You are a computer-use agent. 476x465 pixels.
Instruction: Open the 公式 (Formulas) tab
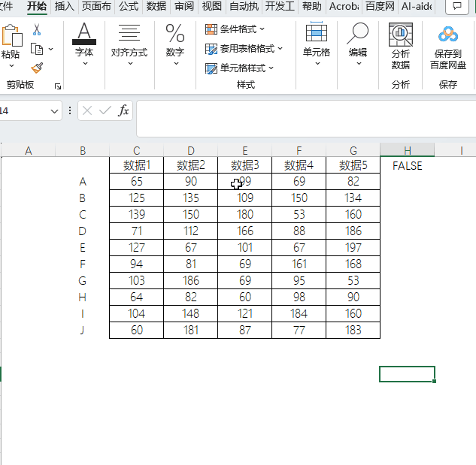click(x=129, y=6)
